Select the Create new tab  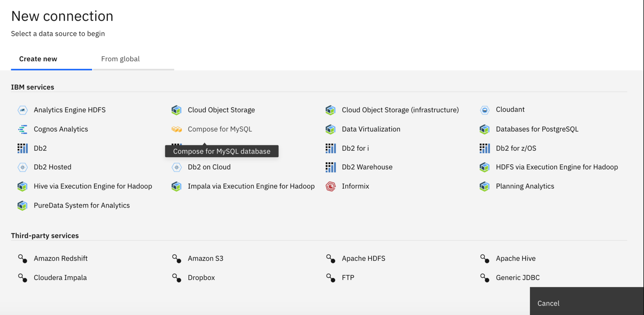pos(38,59)
